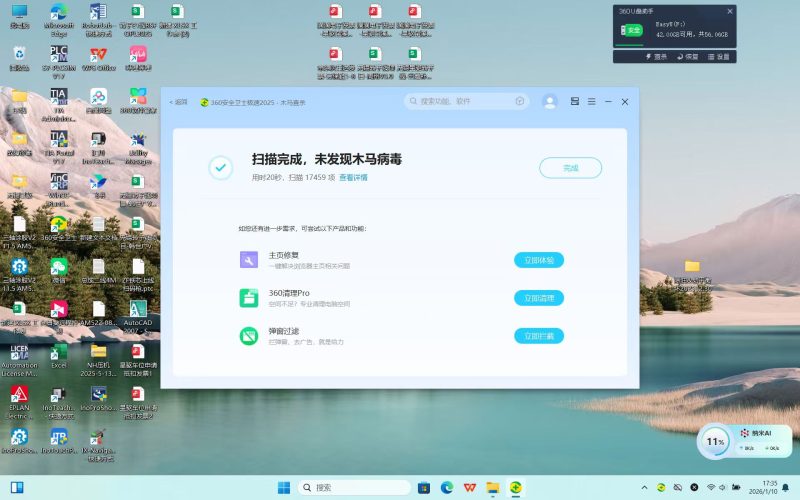Open the Windows Start menu
The height and width of the screenshot is (500, 800).
click(x=284, y=487)
